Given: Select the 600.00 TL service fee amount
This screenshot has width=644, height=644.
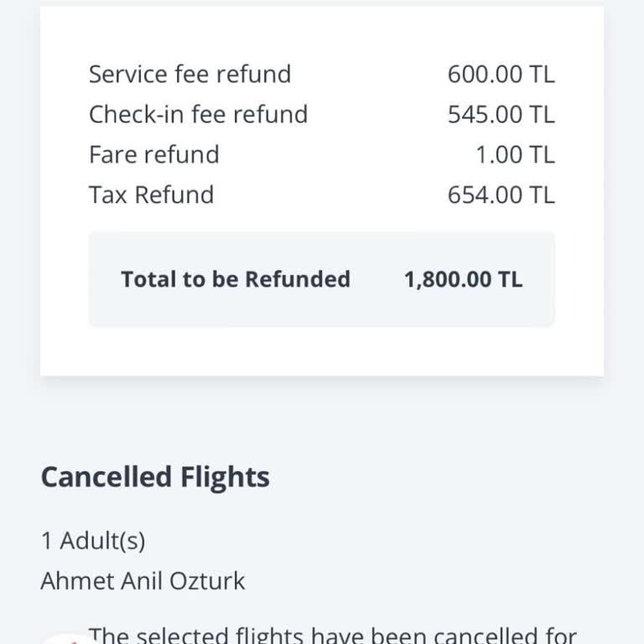Looking at the screenshot, I should 501,74.
